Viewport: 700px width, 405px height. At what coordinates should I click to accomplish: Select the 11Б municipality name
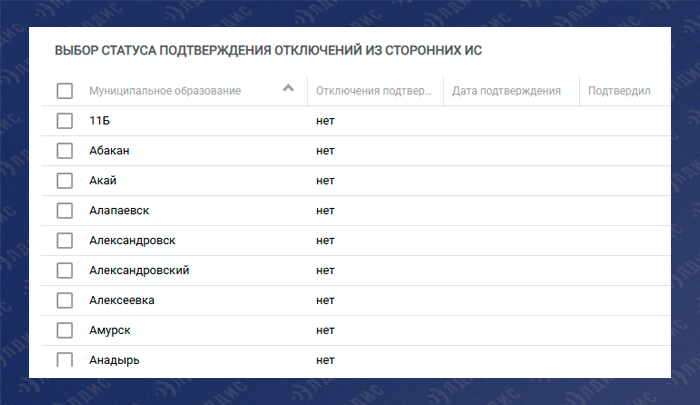(x=100, y=121)
